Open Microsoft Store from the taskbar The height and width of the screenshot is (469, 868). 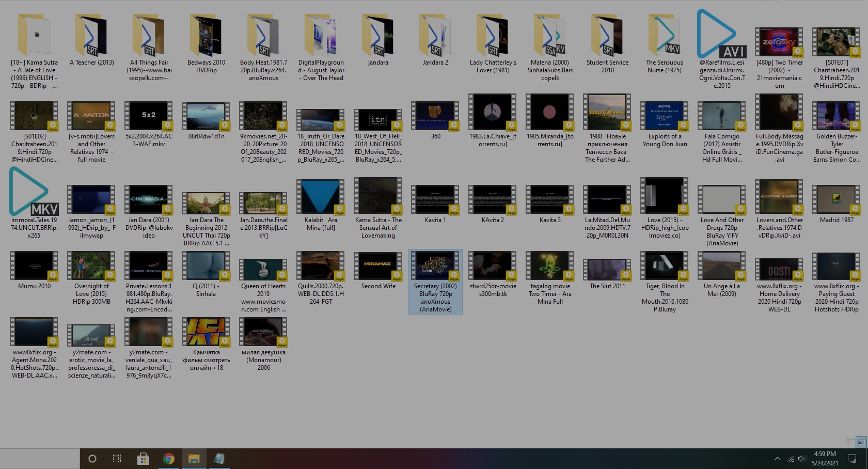click(x=143, y=459)
